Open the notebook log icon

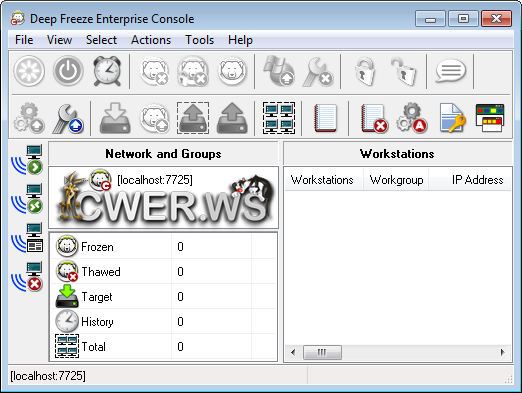pos(325,118)
